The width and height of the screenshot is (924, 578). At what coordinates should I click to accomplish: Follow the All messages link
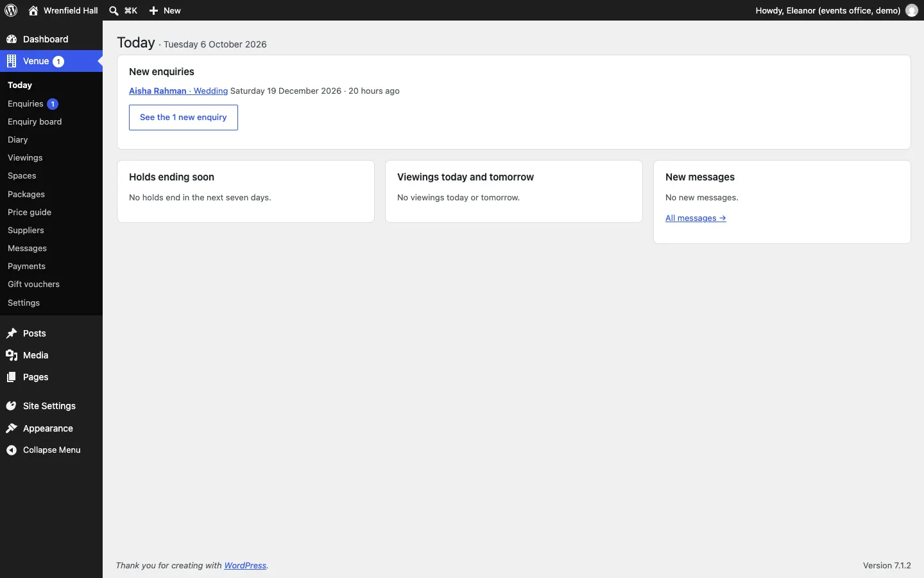click(x=696, y=218)
